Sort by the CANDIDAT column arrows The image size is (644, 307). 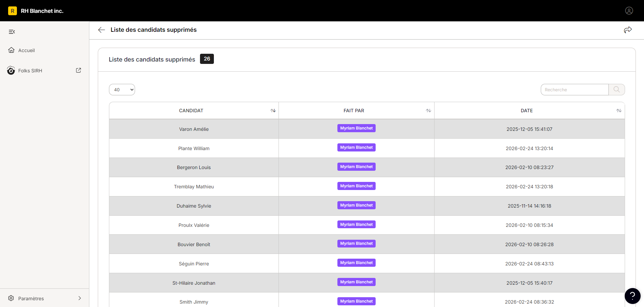tap(273, 111)
